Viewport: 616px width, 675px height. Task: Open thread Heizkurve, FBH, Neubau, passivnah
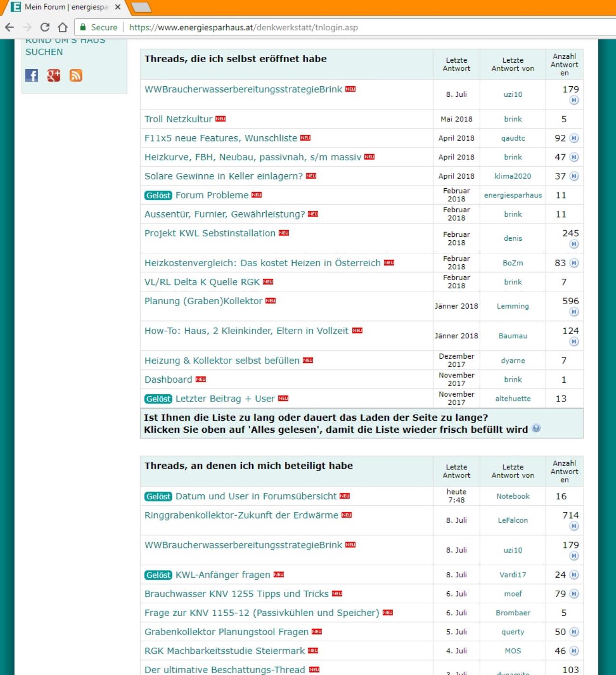point(253,157)
